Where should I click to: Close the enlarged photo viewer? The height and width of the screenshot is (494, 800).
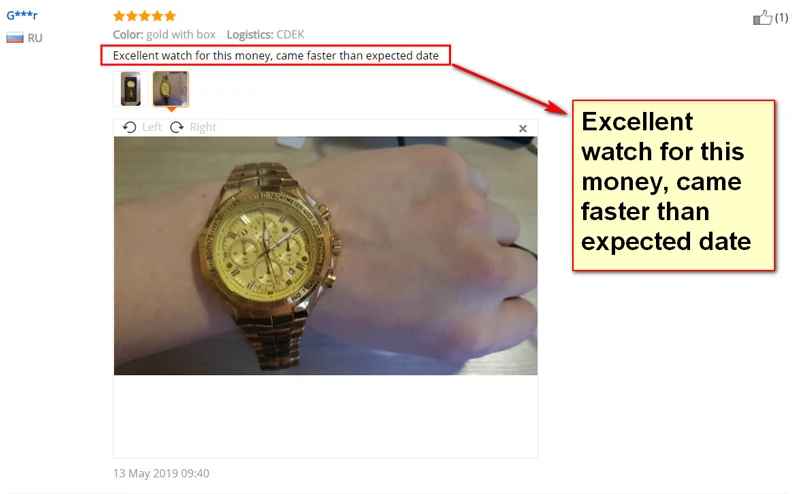pyautogui.click(x=523, y=129)
